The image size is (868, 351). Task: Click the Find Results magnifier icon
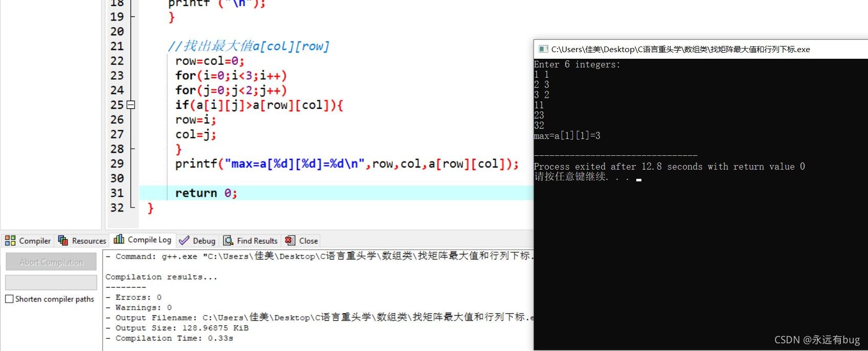(229, 241)
